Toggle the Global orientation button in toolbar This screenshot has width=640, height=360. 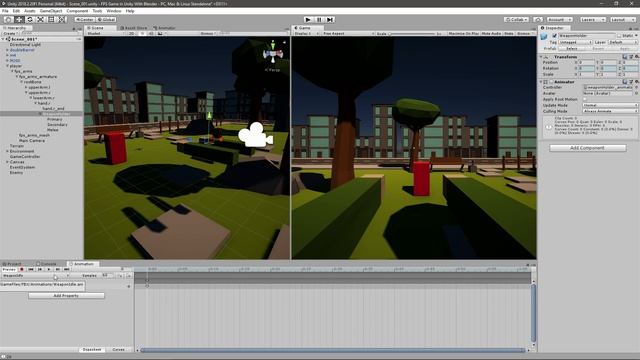point(107,19)
